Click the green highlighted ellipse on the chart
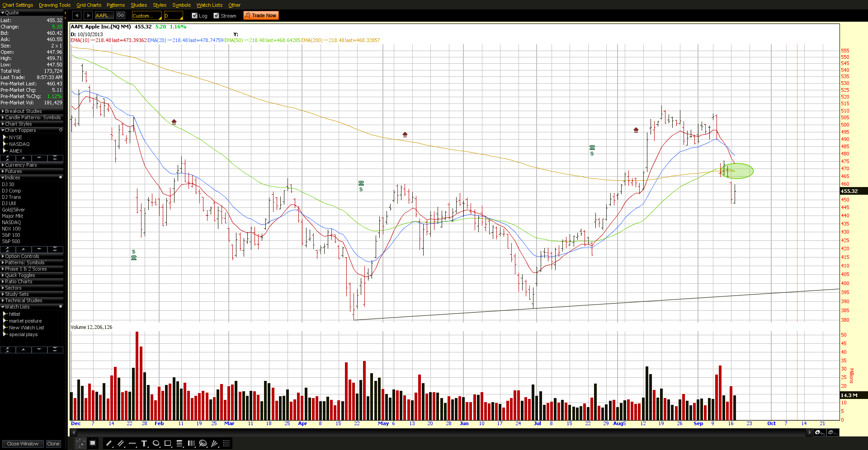Screen dimensions: 868x450 737,171
